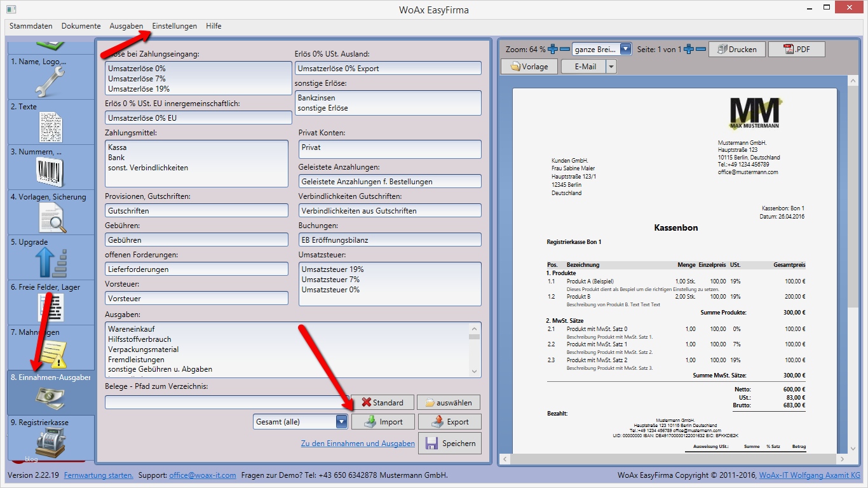Select 'sonstige Gebühren u. Abgaben' in Ausgaben

pos(160,369)
